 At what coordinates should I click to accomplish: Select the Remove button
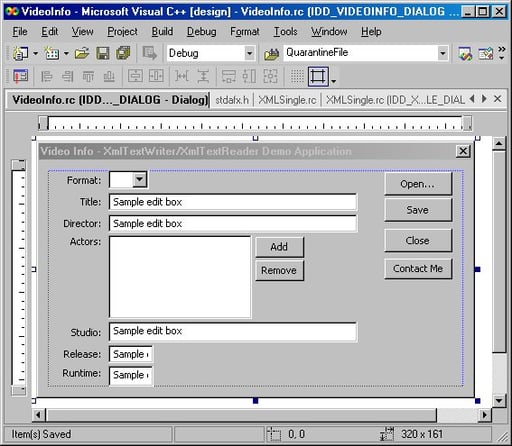[279, 270]
